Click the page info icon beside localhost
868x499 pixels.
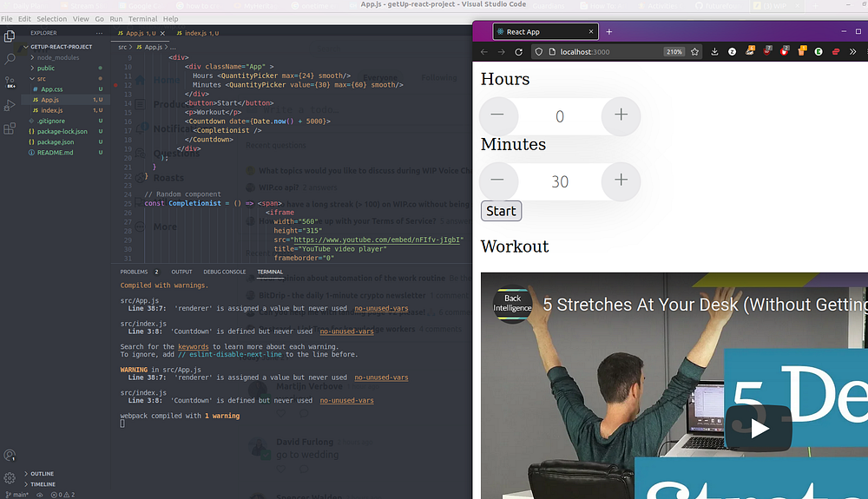pyautogui.click(x=552, y=52)
